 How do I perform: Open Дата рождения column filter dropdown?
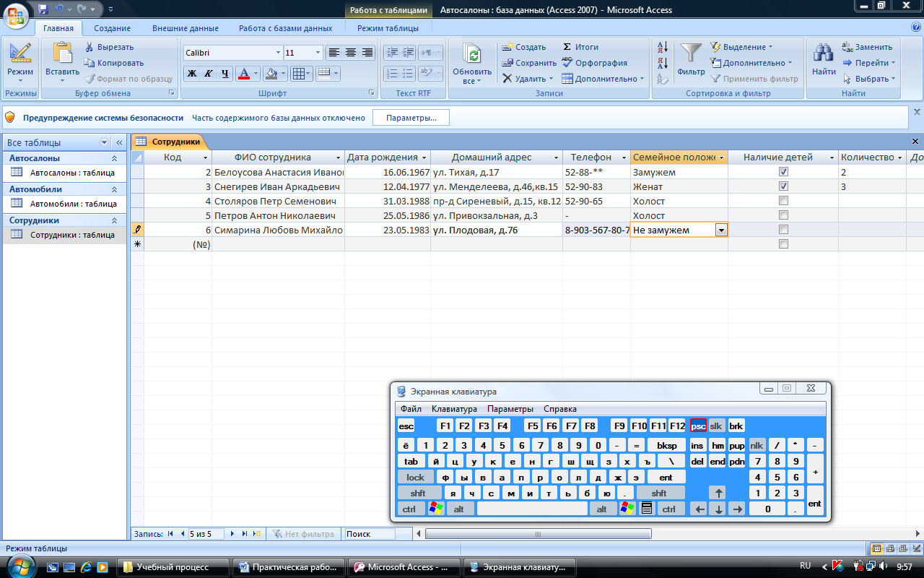tap(424, 158)
